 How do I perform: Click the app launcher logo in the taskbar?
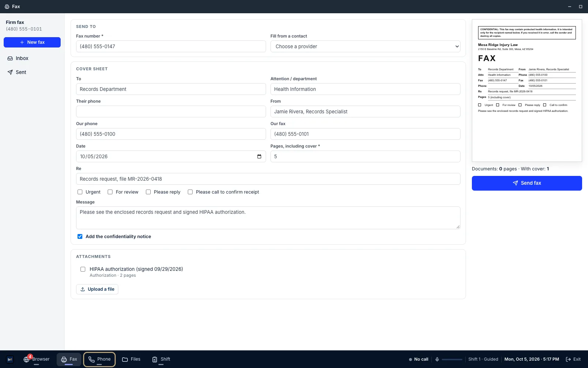[10, 360]
